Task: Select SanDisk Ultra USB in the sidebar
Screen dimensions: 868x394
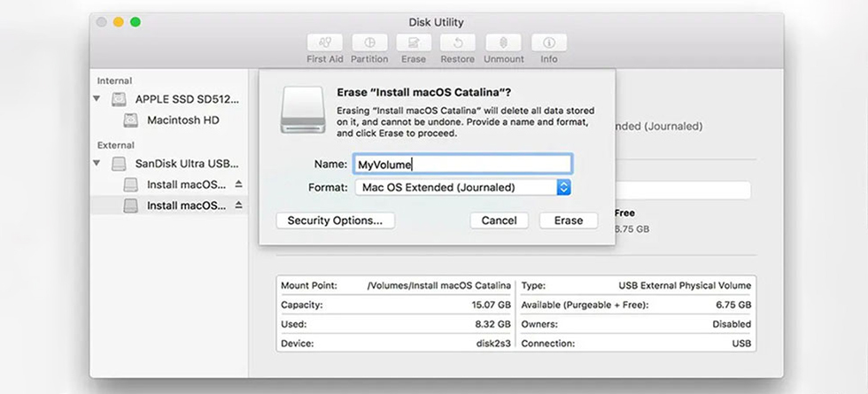Action: coord(187,164)
